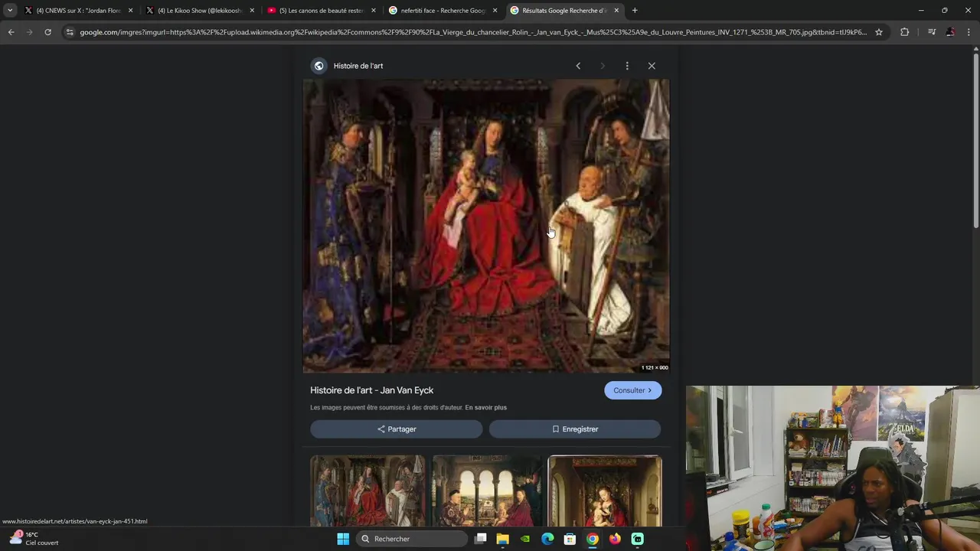
Task: Open the weather widget showing 16°C
Action: (34, 539)
